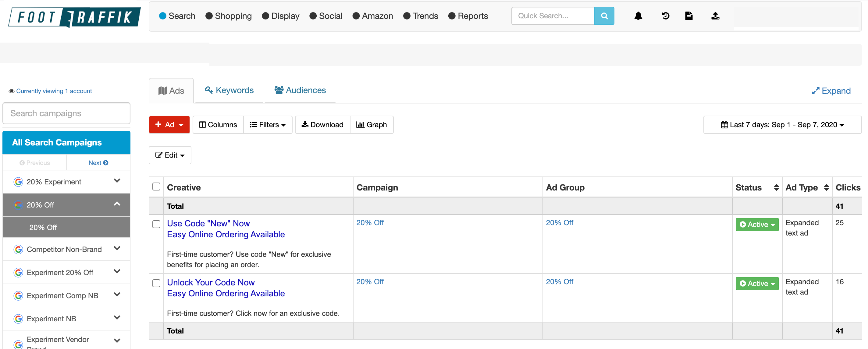The width and height of the screenshot is (868, 349).
Task: Open the history clock icon
Action: tap(665, 16)
